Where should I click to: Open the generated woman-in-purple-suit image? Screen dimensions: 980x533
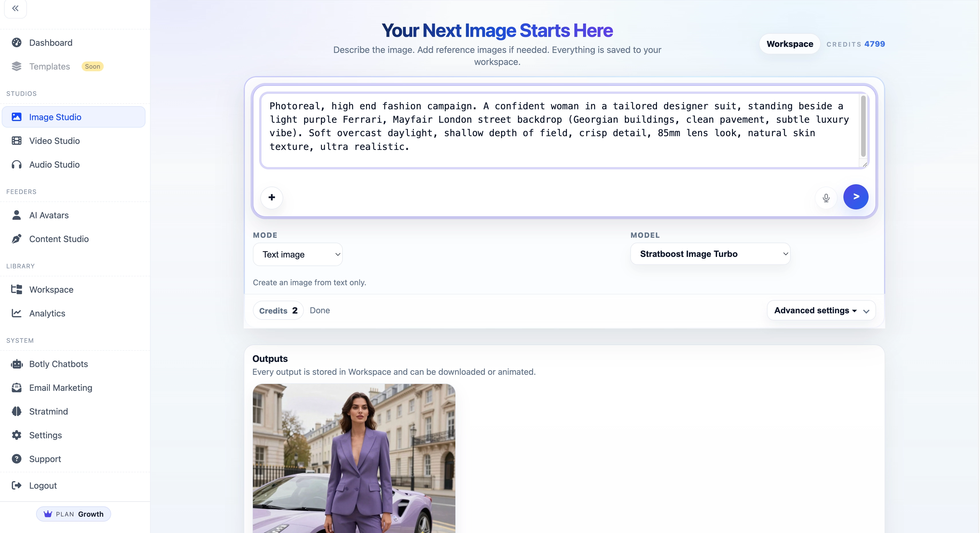[354, 456]
